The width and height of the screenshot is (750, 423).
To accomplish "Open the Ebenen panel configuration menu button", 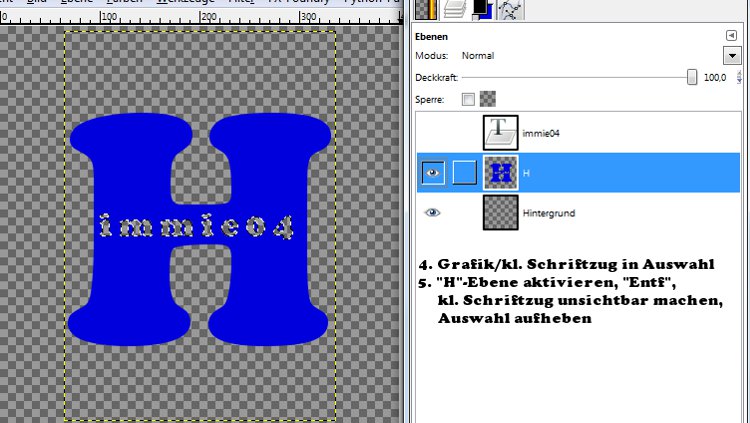I will (x=731, y=35).
